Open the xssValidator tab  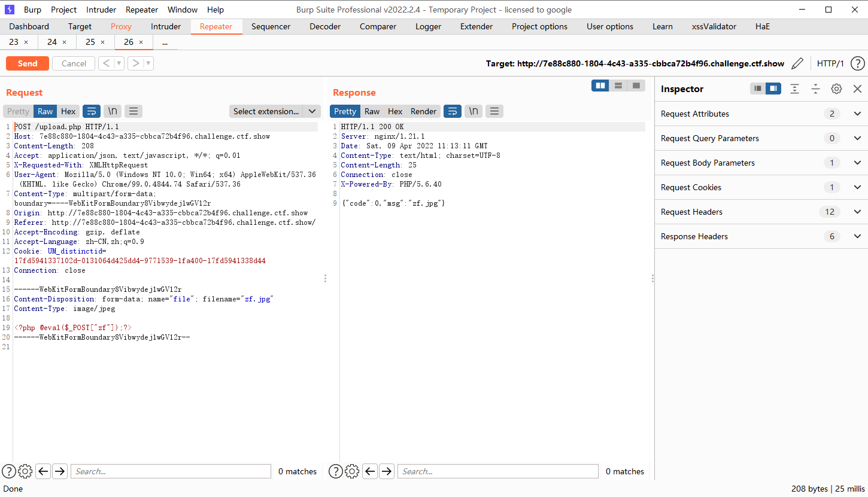click(x=714, y=26)
